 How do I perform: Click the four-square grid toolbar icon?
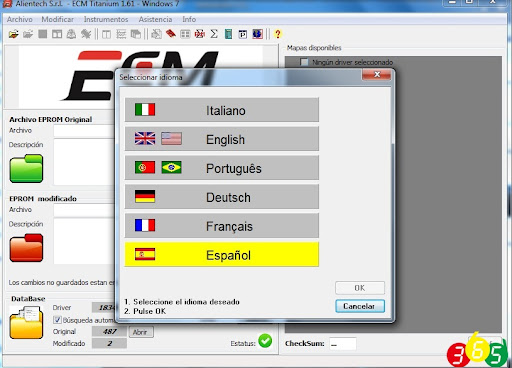[x=185, y=34]
